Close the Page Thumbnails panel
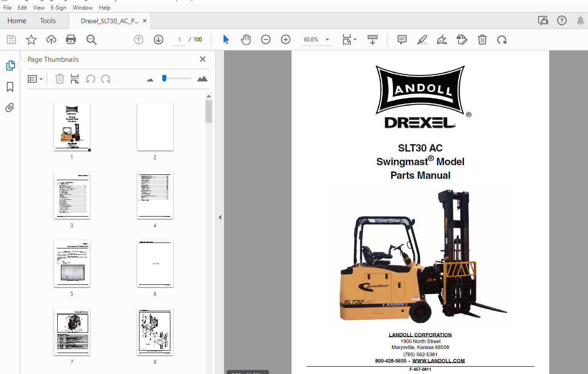 [x=203, y=59]
